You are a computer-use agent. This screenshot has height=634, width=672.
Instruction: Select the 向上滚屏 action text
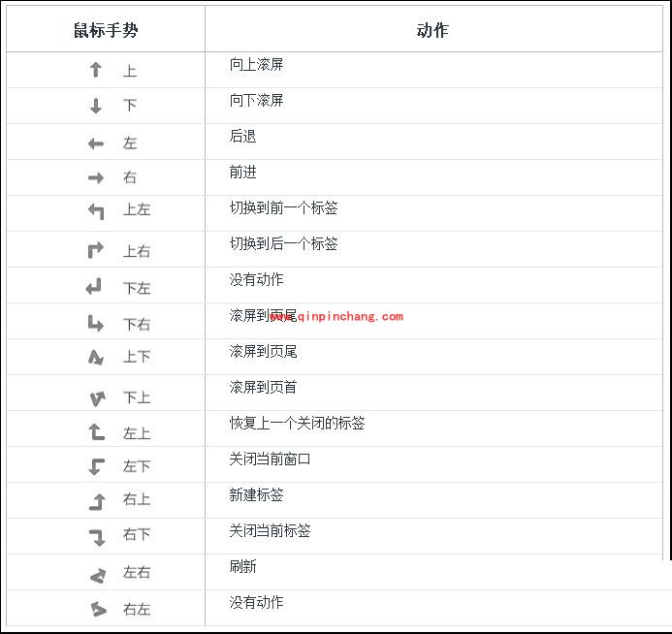coord(256,65)
